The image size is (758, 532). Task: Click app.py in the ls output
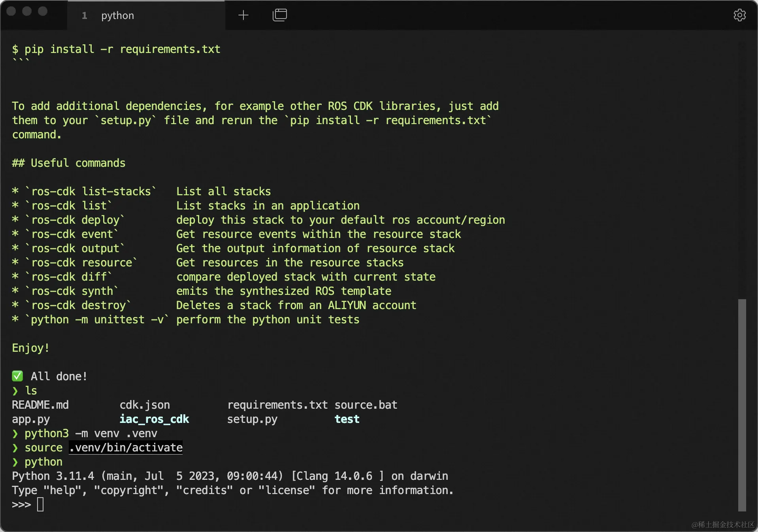point(31,419)
